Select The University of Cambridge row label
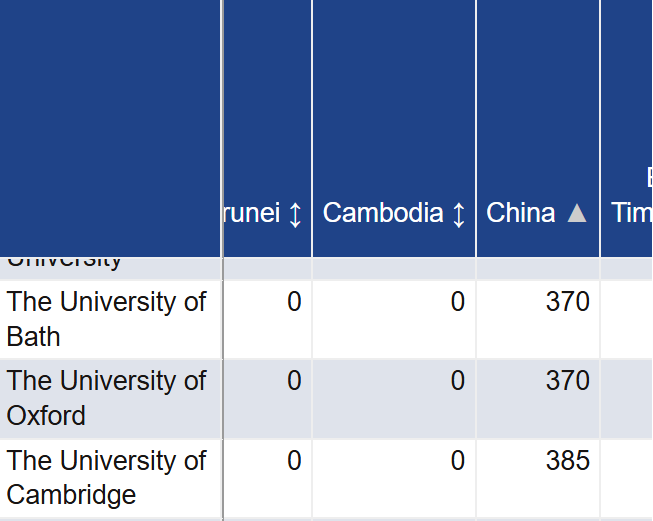Image resolution: width=653 pixels, height=521 pixels. (106, 477)
